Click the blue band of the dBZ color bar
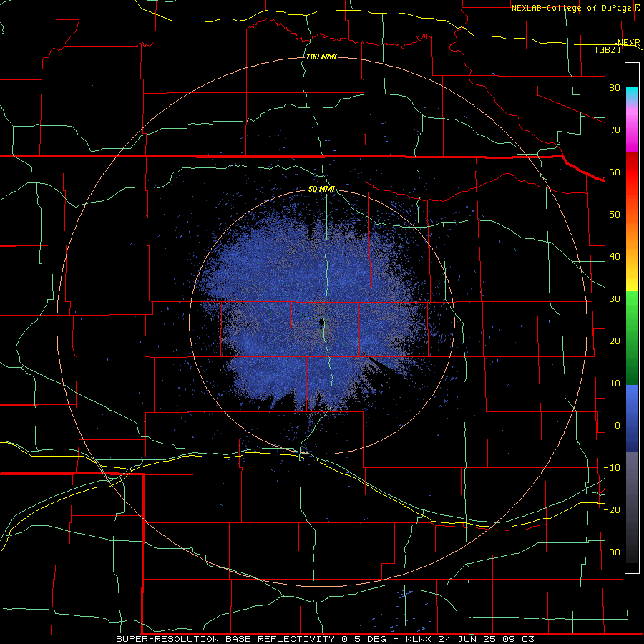This screenshot has width=644, height=644. point(632,419)
